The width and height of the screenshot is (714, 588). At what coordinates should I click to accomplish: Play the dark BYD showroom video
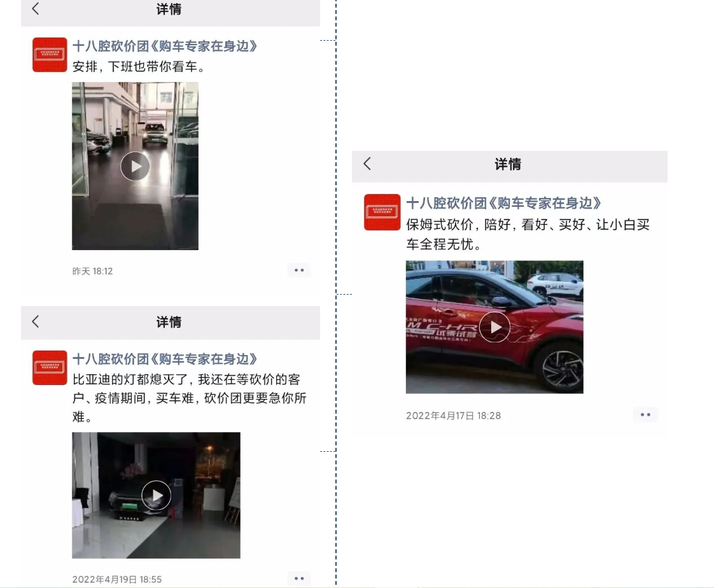pos(156,495)
